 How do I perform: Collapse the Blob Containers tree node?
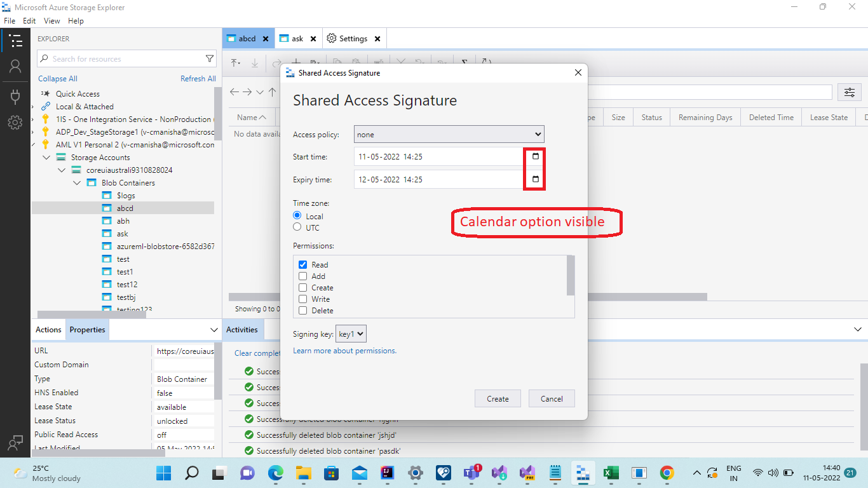point(77,182)
